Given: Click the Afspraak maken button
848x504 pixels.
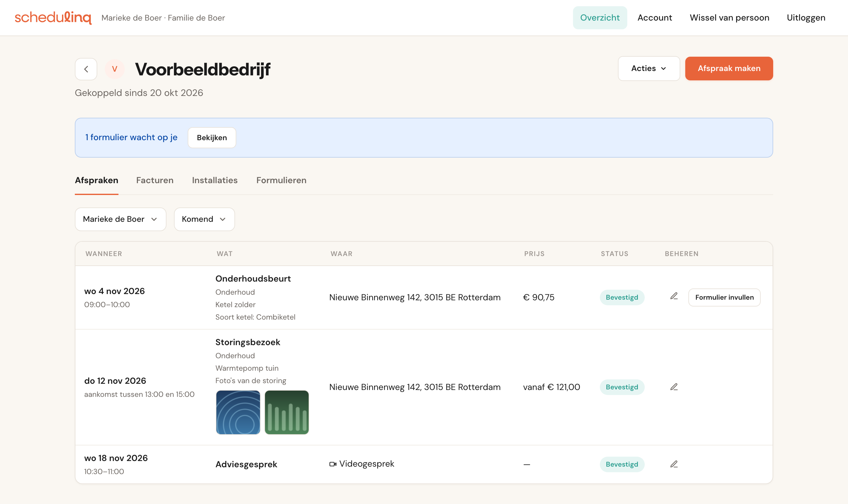Looking at the screenshot, I should 729,68.
